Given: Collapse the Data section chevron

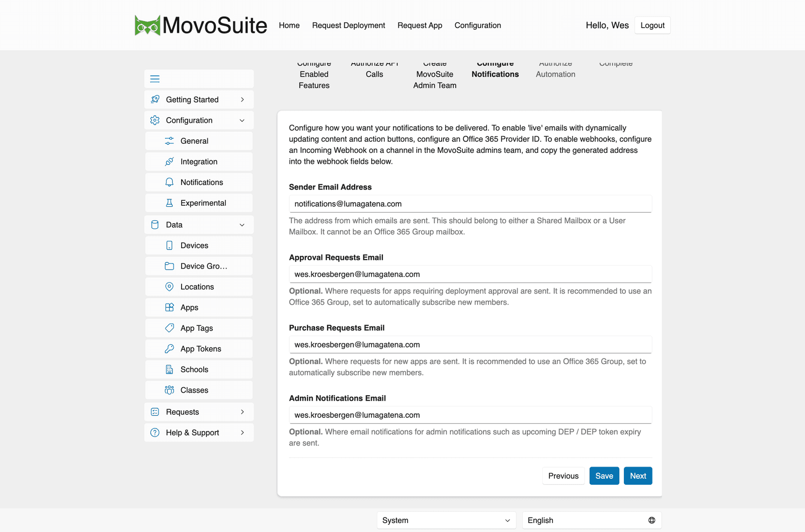Looking at the screenshot, I should pyautogui.click(x=242, y=225).
